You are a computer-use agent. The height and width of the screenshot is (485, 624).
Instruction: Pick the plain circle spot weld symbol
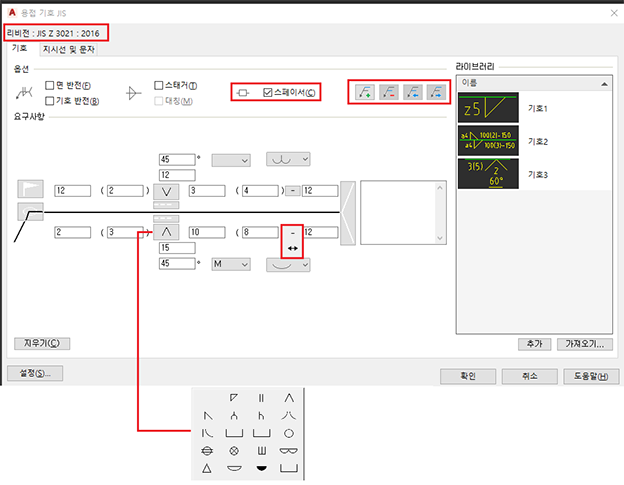(289, 433)
